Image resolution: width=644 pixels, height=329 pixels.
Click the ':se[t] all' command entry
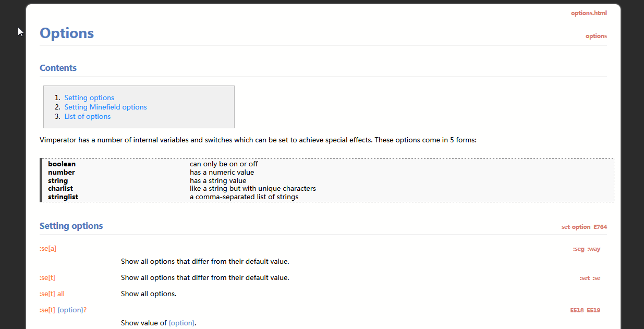click(x=52, y=294)
